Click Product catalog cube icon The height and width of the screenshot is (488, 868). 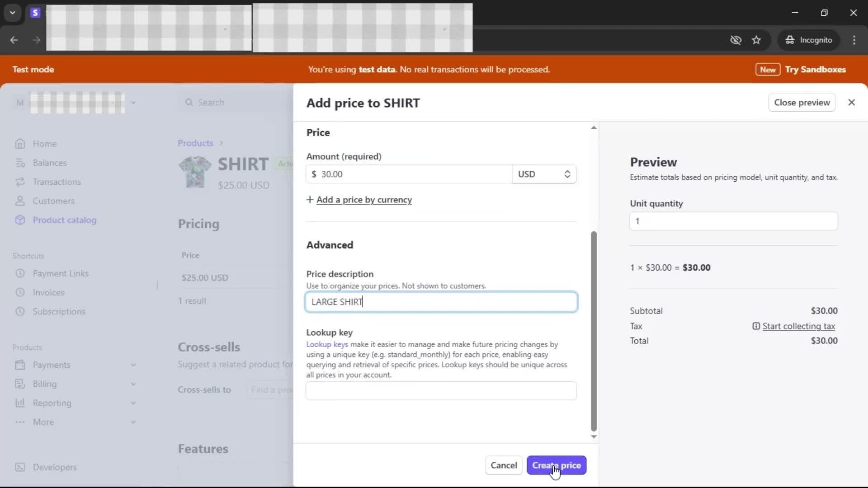coord(20,220)
